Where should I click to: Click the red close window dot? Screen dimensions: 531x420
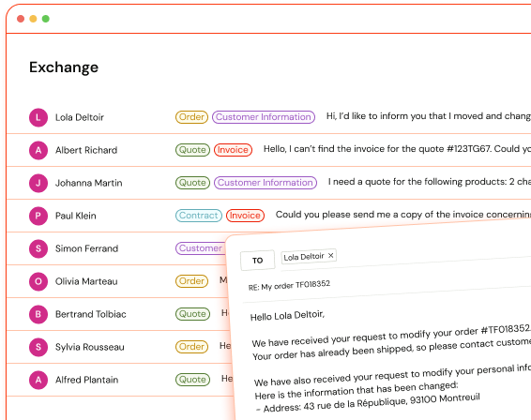tap(21, 19)
